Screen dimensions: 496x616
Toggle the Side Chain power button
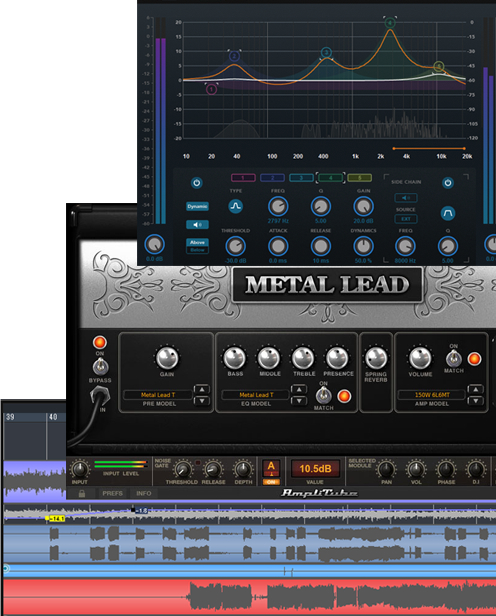(x=448, y=183)
